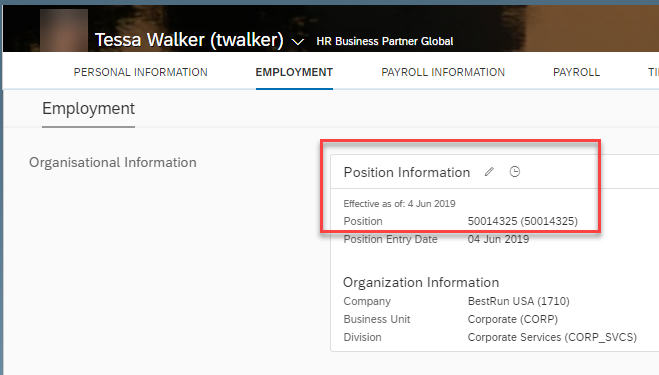
Task: Click business unit value Corporate (CORP)
Action: (512, 319)
